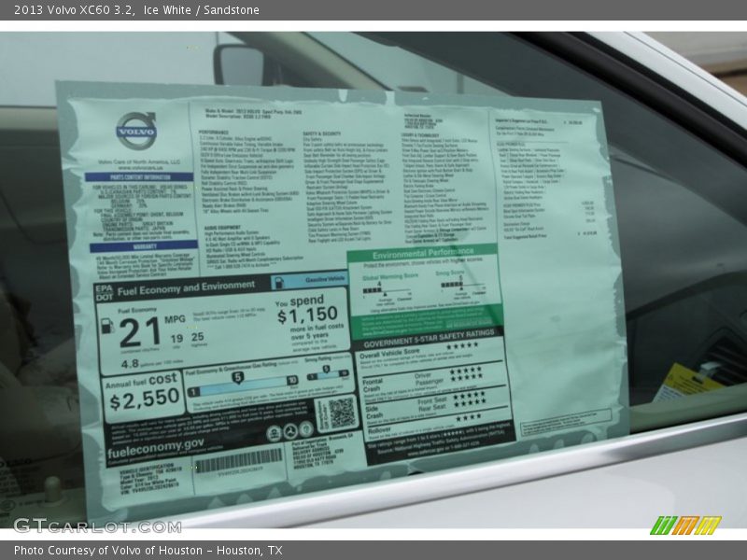The image size is (747, 560).
Task: Click the GTCARLOT.COM watermark
Action: point(96,525)
